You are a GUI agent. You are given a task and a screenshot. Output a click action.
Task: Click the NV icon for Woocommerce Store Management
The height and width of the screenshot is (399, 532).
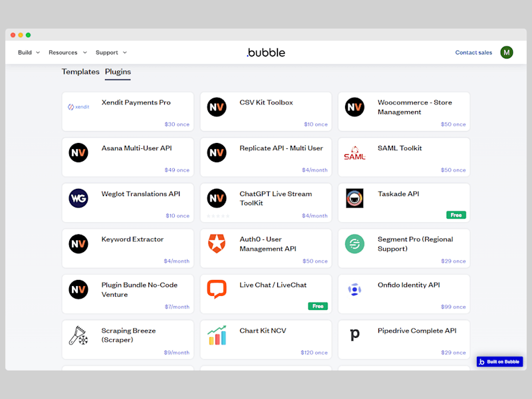354,107
